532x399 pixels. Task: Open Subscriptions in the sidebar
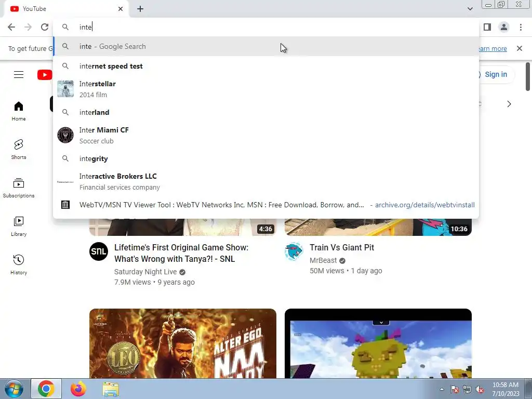click(19, 188)
